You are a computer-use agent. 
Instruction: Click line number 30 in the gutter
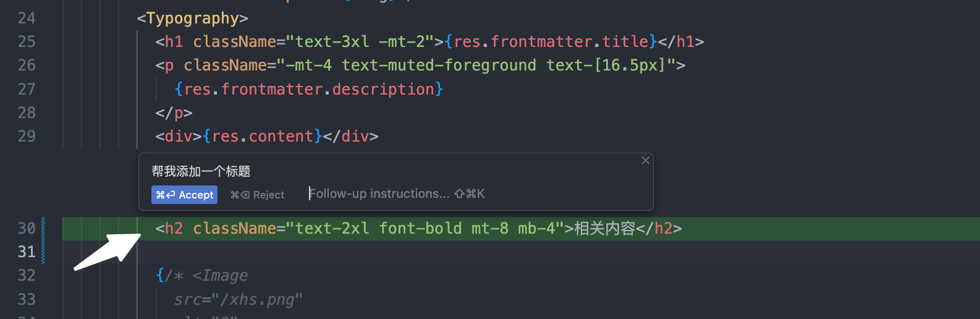pos(27,229)
